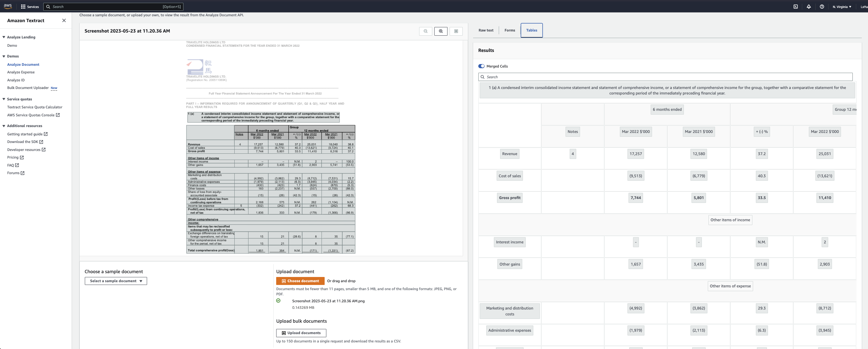The height and width of the screenshot is (349, 868).
Task: Open the Analyze Expense demo link
Action: tap(21, 72)
